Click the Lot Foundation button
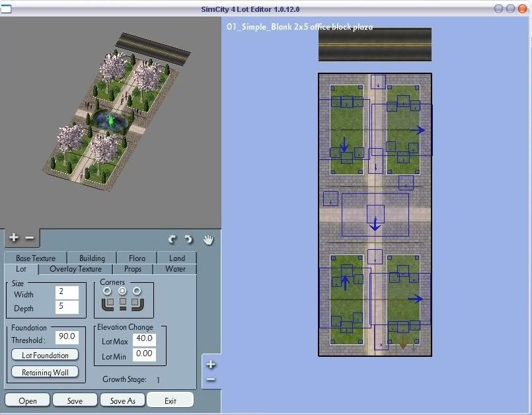 click(45, 355)
